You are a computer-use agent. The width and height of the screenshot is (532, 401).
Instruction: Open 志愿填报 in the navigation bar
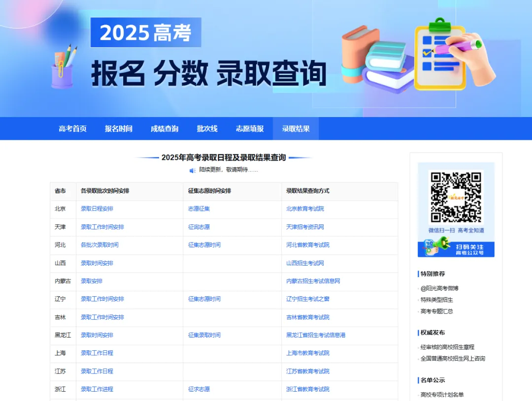click(x=249, y=128)
